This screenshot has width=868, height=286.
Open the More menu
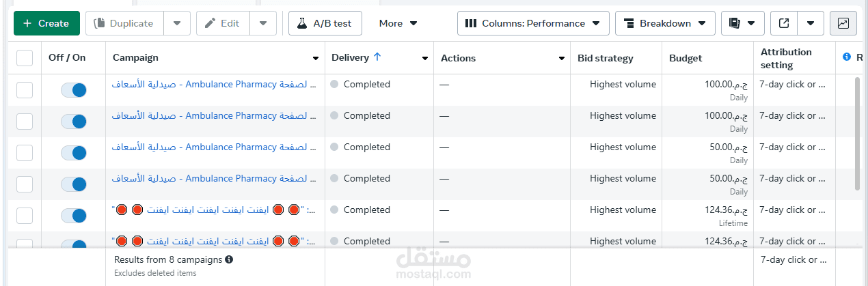pyautogui.click(x=398, y=23)
